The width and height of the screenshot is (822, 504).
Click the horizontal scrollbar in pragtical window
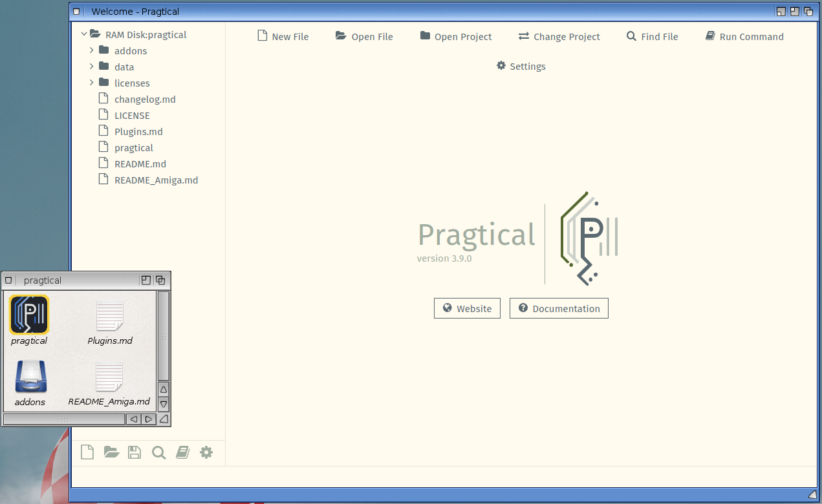(x=64, y=419)
